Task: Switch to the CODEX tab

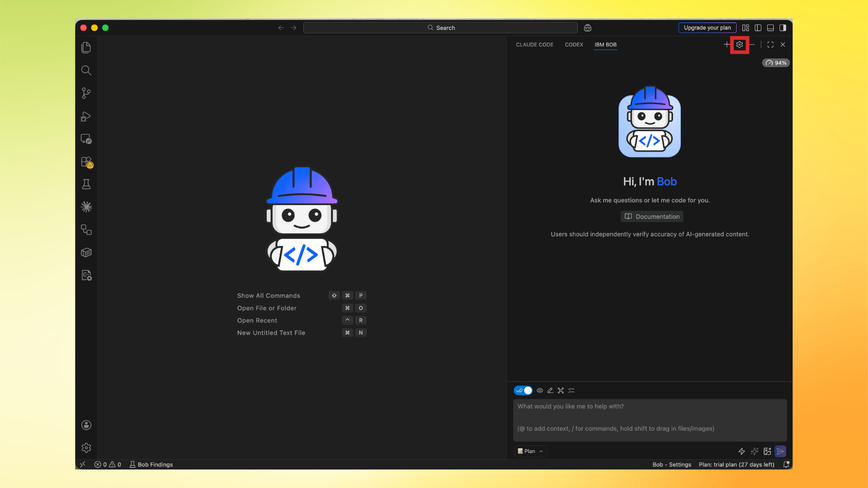Action: click(x=574, y=44)
